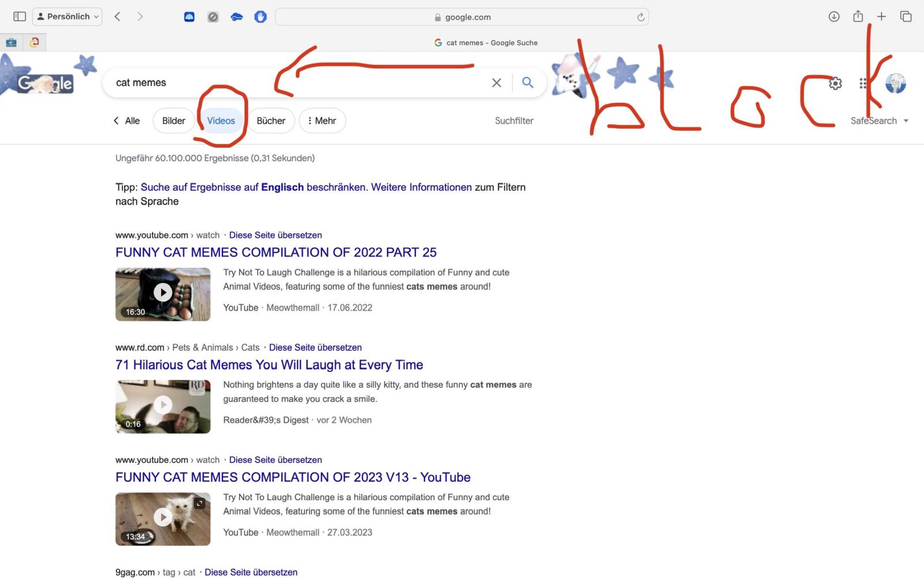Toggle the Safari sidebar icon

click(x=20, y=17)
